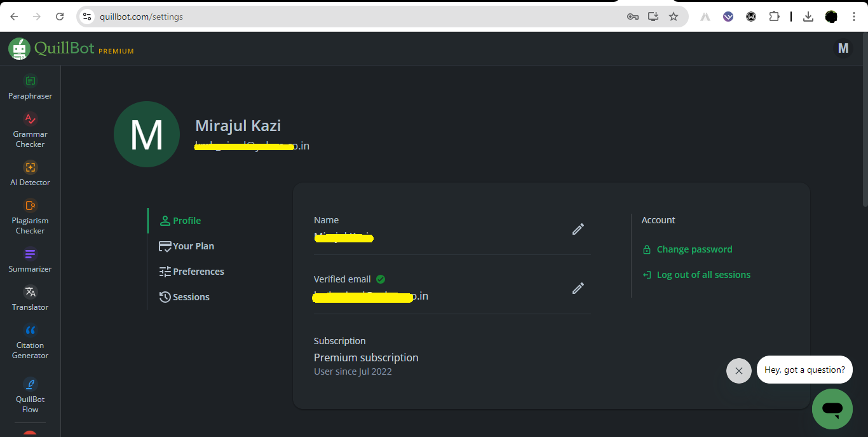Click the 'User since Jul 2022' text
The image size is (868, 437).
pos(353,371)
